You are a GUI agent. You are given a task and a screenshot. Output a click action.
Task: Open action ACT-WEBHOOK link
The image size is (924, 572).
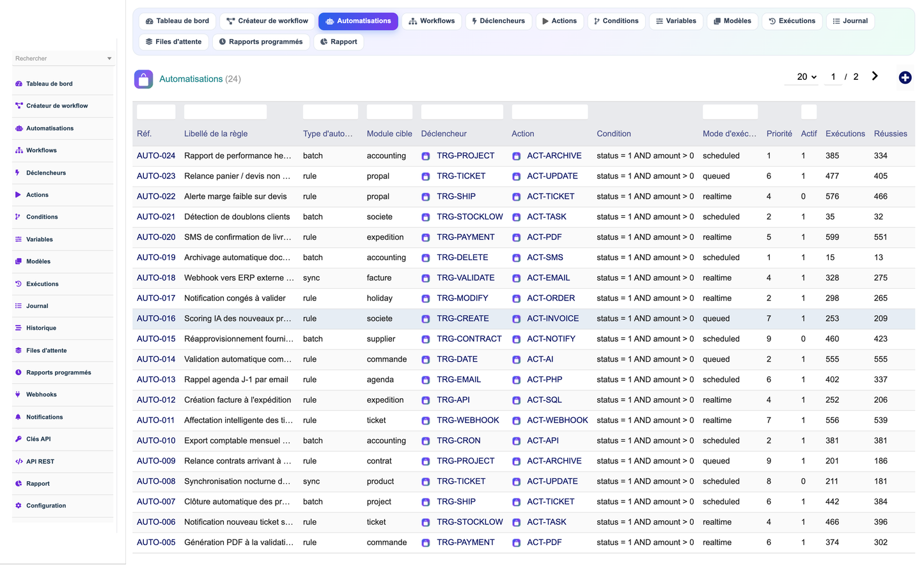[x=558, y=421]
